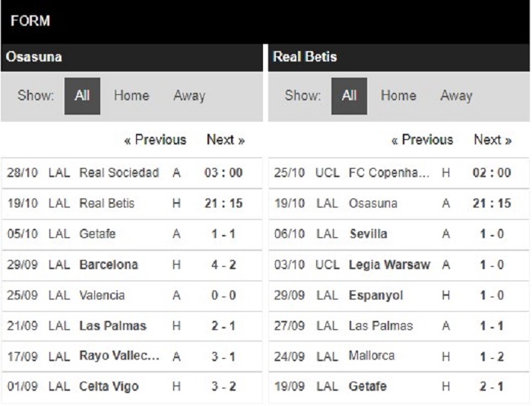Open the Mallorca 1 - 2 result row

[399, 357]
